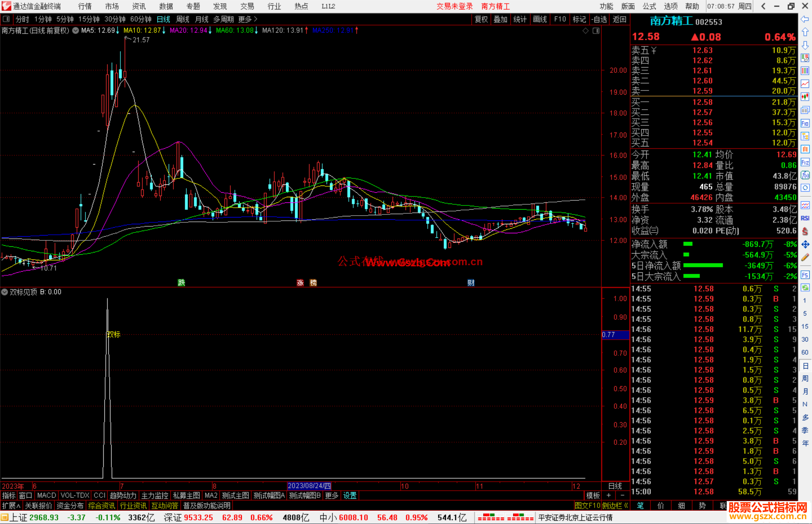Click the 复权 button in chart toolbar
This screenshot has height=524, width=812.
(x=481, y=19)
